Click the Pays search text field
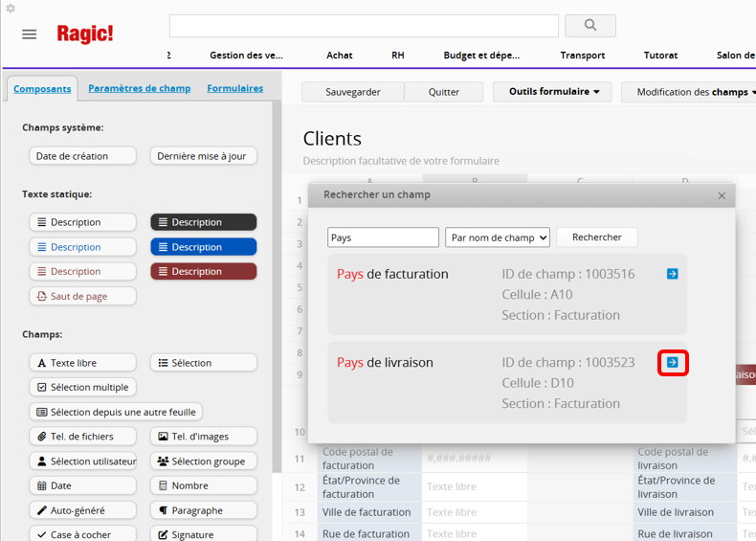Screen dimensions: 756x541 383,237
